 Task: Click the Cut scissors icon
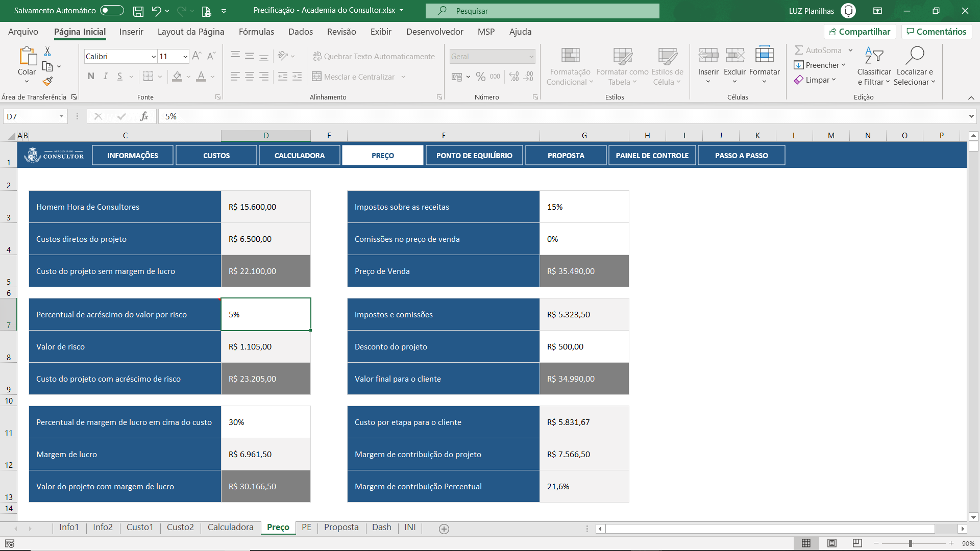[x=47, y=52]
